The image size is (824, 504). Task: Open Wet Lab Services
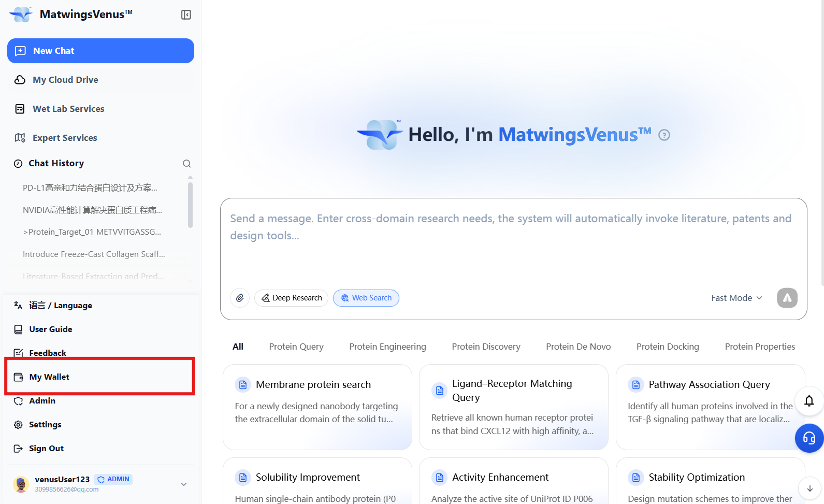pyautogui.click(x=100, y=109)
